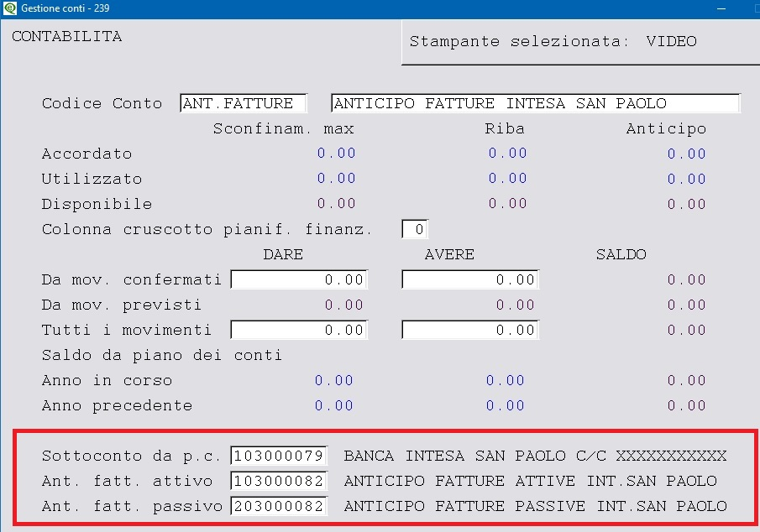
Task: Click the Tutti i movimenti label
Action: [x=127, y=331]
